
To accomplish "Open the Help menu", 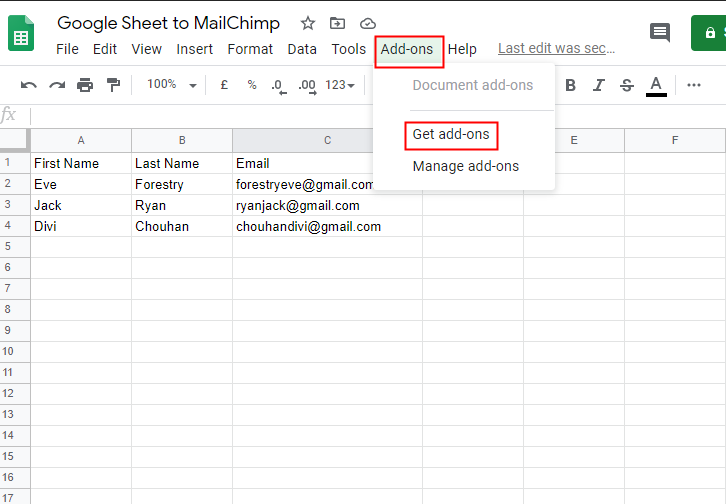I will (x=462, y=49).
